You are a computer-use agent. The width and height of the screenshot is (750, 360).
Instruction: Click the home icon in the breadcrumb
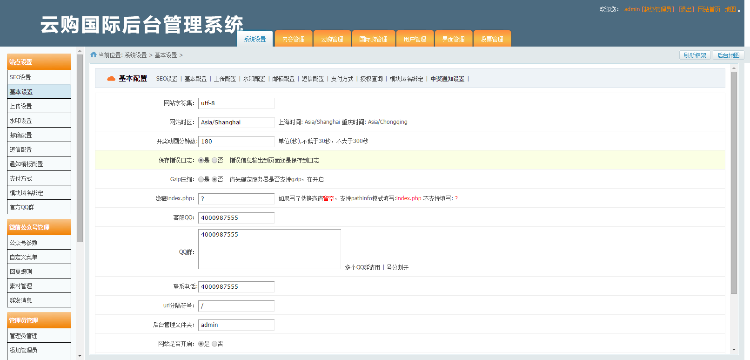94,55
